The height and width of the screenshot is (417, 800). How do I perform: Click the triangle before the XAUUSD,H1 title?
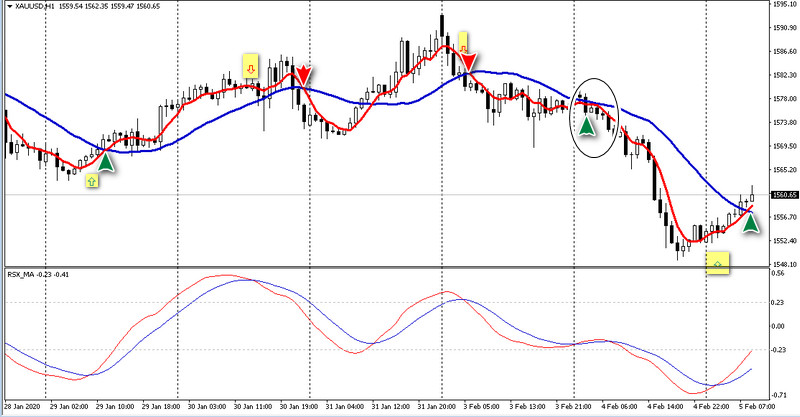click(6, 6)
